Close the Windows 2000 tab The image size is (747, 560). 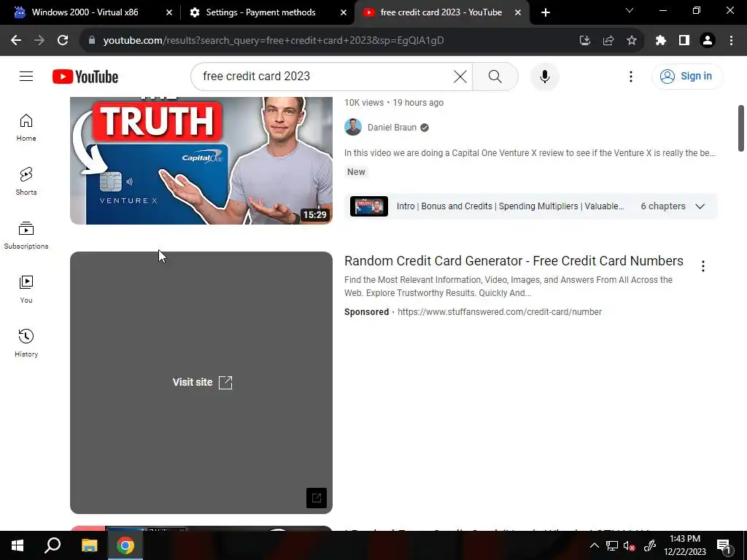point(169,12)
